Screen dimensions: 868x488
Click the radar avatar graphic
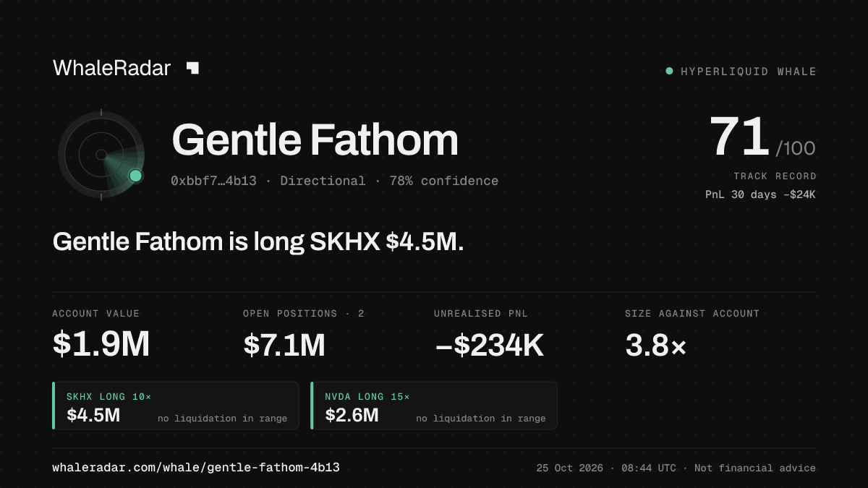coord(101,155)
